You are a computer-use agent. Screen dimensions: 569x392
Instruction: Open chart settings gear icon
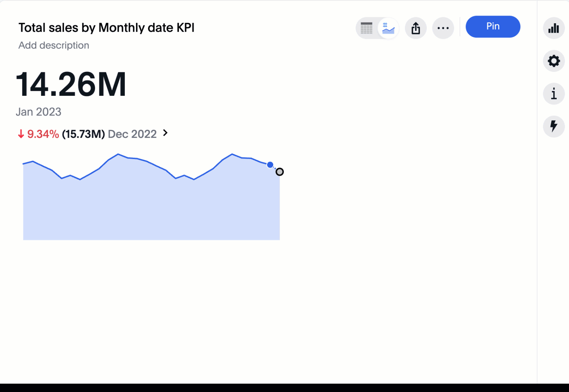553,61
